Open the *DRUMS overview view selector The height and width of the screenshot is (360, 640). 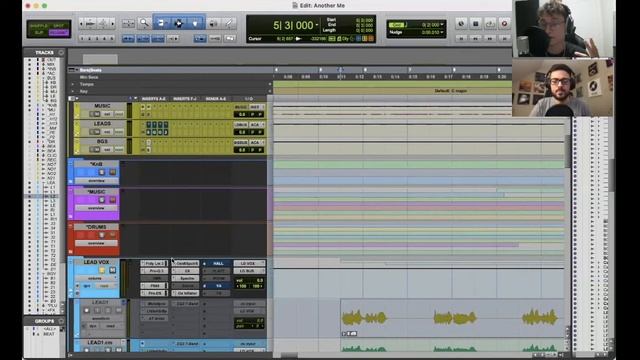[96, 243]
